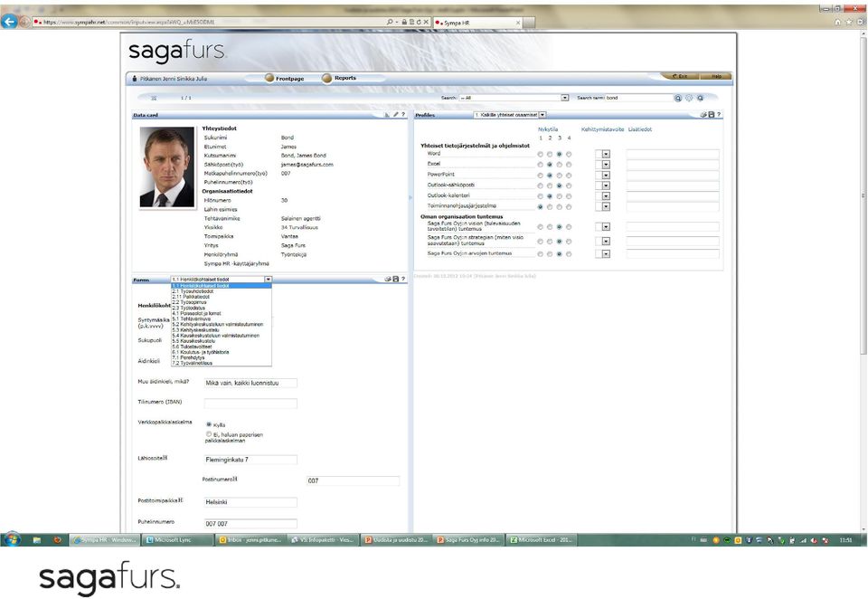The width and height of the screenshot is (868, 599).
Task: Open help for the Profiles panel
Action: 719,115
